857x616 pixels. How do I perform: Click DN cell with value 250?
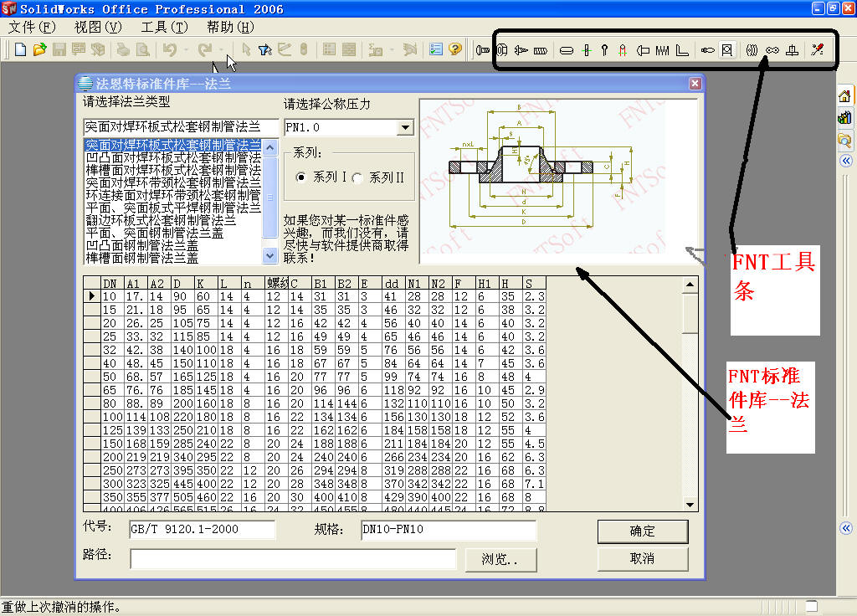113,470
